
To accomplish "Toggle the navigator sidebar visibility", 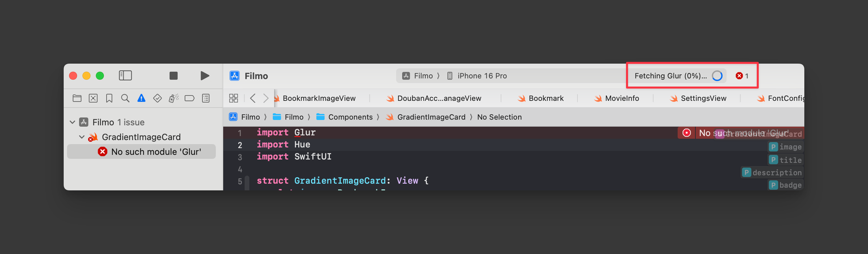I will (125, 76).
